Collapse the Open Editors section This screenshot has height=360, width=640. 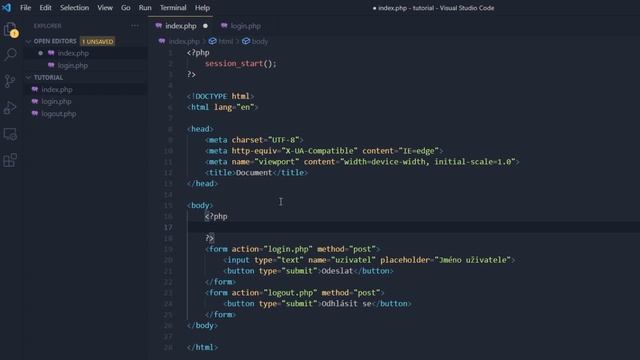click(x=28, y=41)
